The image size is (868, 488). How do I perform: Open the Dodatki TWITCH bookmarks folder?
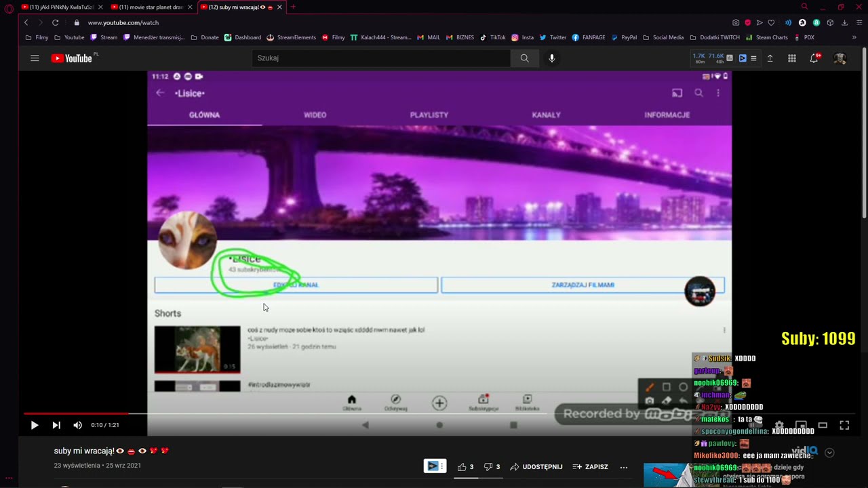(715, 37)
